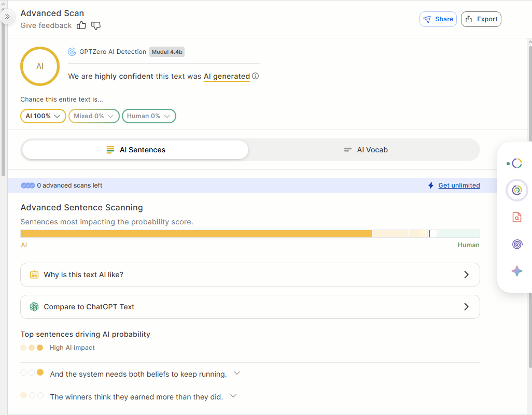
Task: Click impact dots beside 'And the system needs' sentence
Action: pos(32,373)
